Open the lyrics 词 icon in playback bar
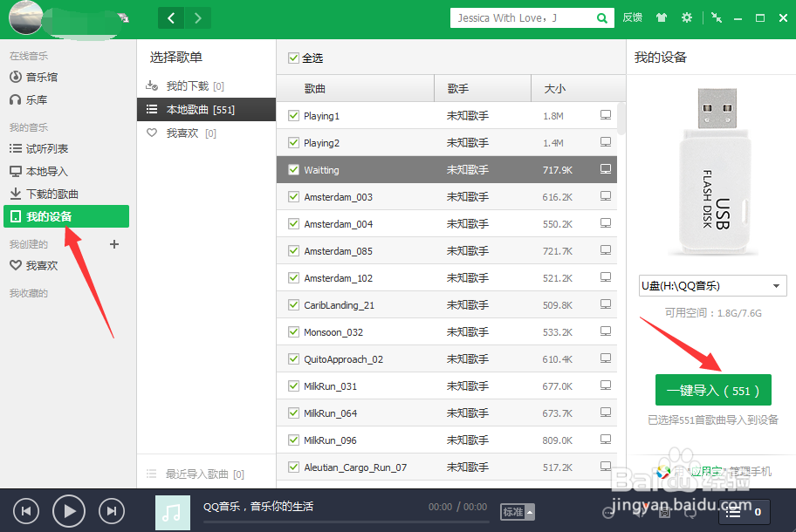The width and height of the screenshot is (796, 532). (x=663, y=515)
